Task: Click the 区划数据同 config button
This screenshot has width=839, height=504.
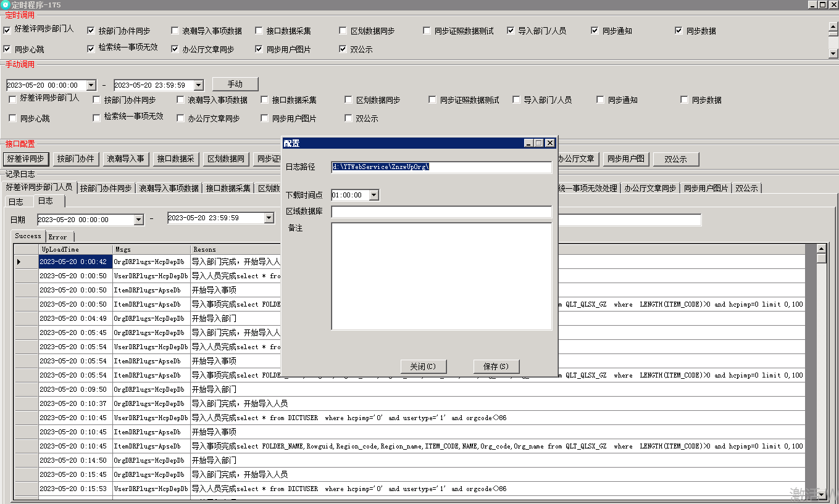Action: tap(226, 159)
